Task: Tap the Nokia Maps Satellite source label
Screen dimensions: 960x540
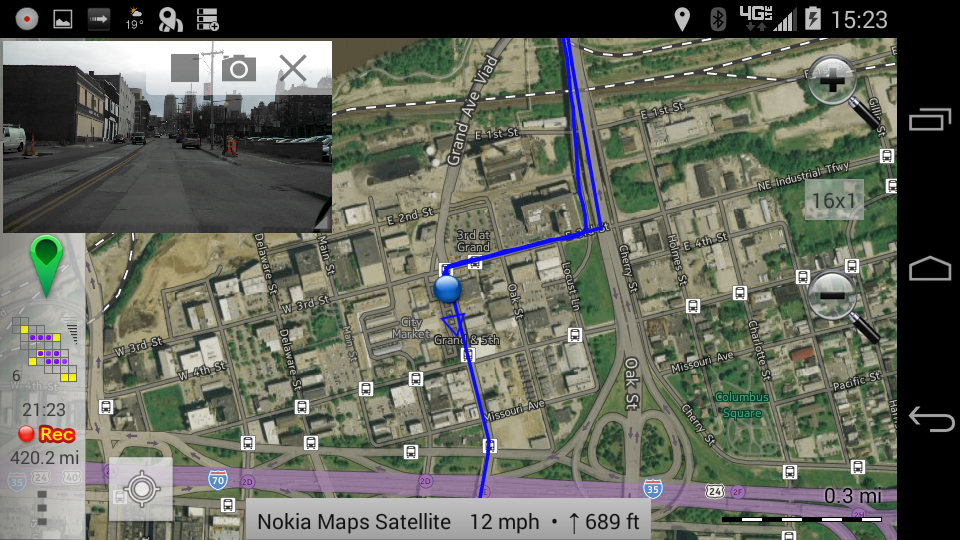Action: (354, 522)
